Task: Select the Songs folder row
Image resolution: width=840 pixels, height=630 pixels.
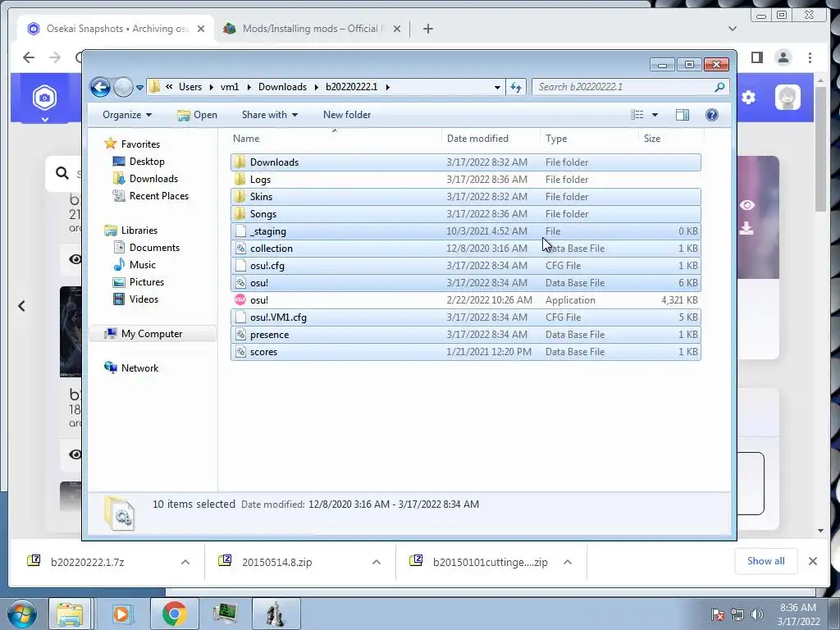Action: pos(466,214)
